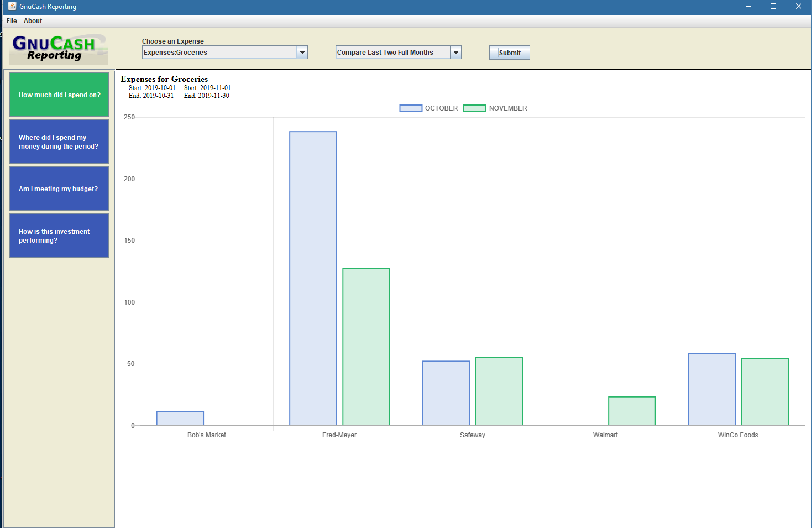Click the October Bob's Market bar
The image size is (812, 528).
[x=180, y=419]
